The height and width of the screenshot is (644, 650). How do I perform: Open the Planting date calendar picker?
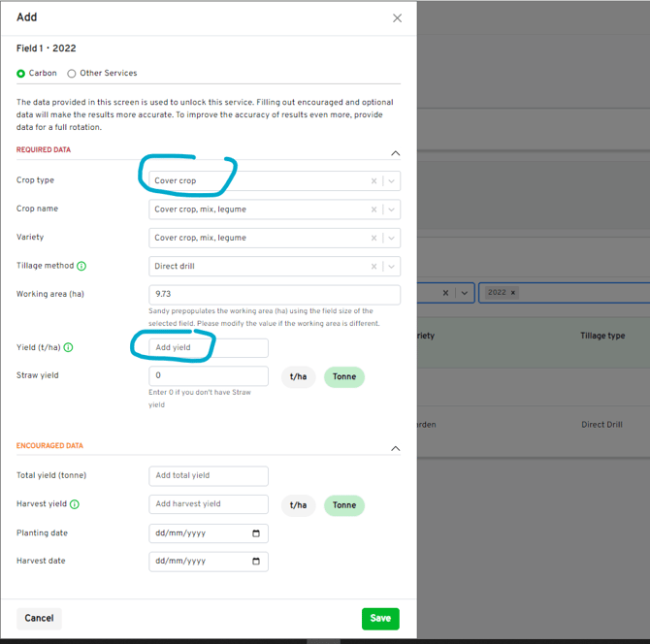coord(256,533)
